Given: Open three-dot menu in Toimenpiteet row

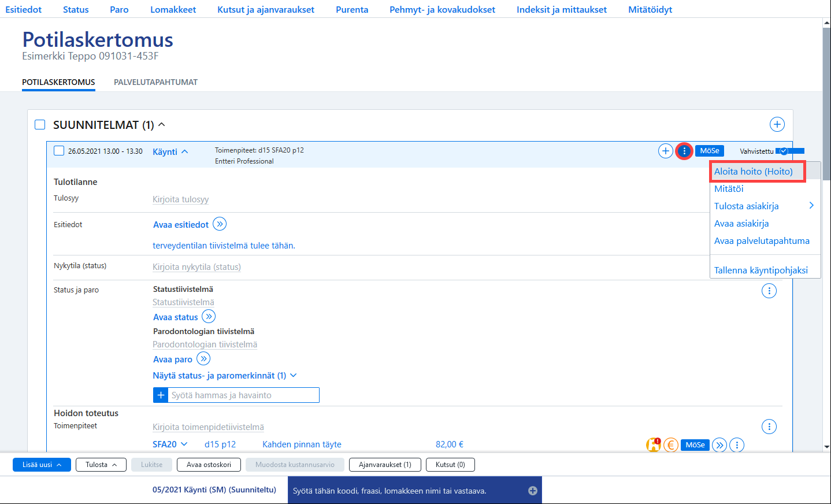Looking at the screenshot, I should 769,427.
